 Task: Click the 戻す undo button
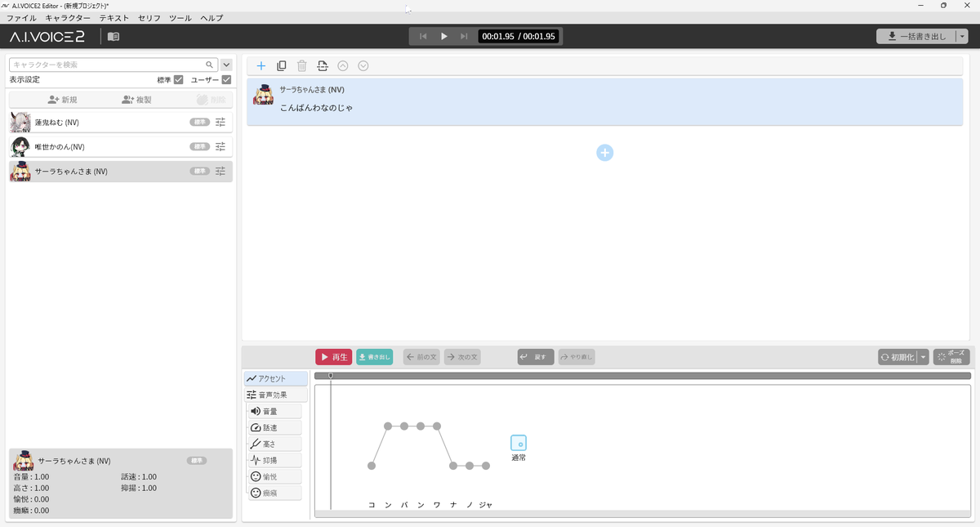[536, 357]
